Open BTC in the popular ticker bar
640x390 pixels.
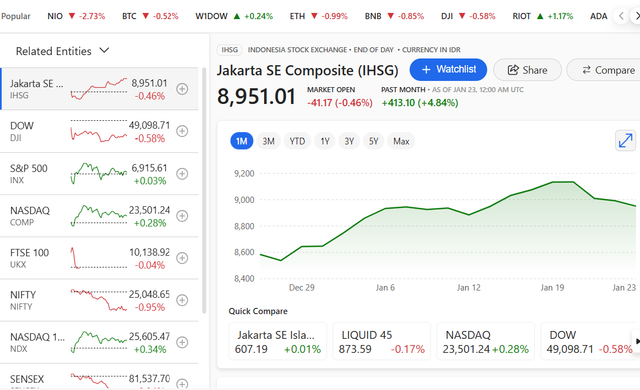(150, 16)
